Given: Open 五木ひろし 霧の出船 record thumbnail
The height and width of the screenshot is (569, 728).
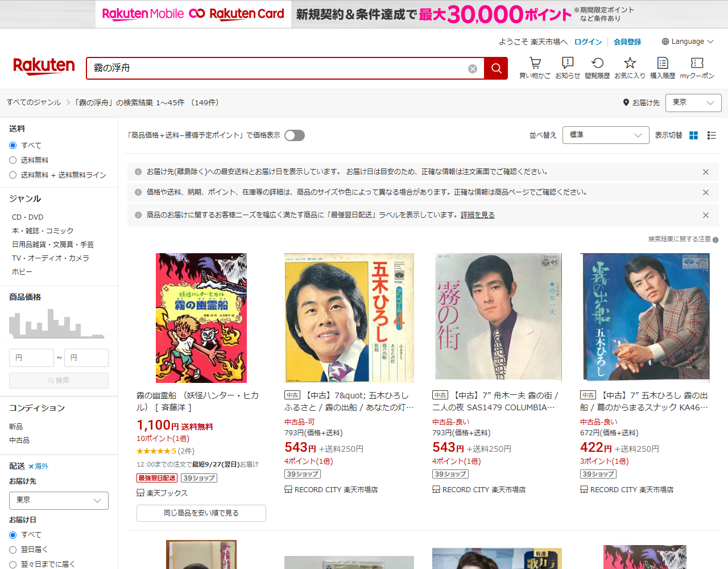Looking at the screenshot, I should [x=645, y=318].
